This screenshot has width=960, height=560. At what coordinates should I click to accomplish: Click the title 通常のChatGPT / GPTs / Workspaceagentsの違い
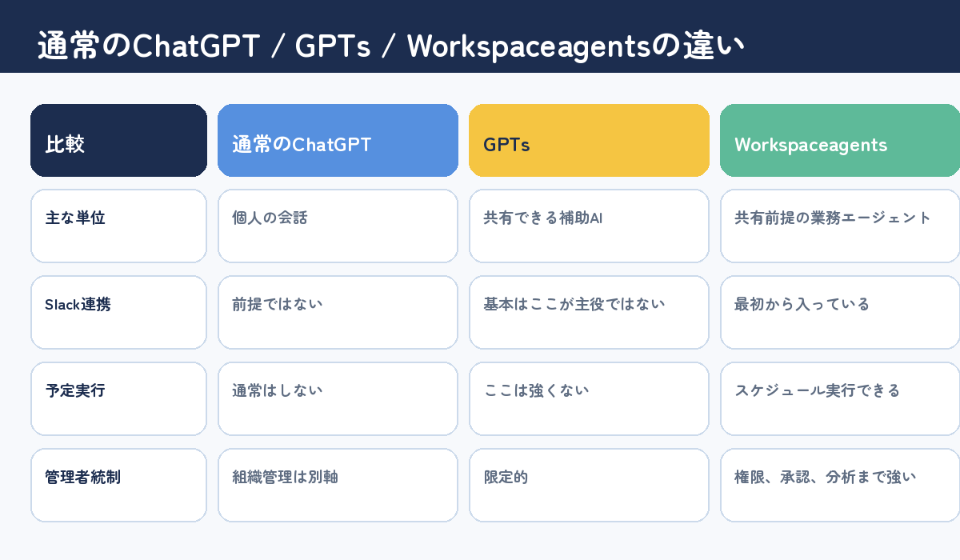pyautogui.click(x=390, y=46)
